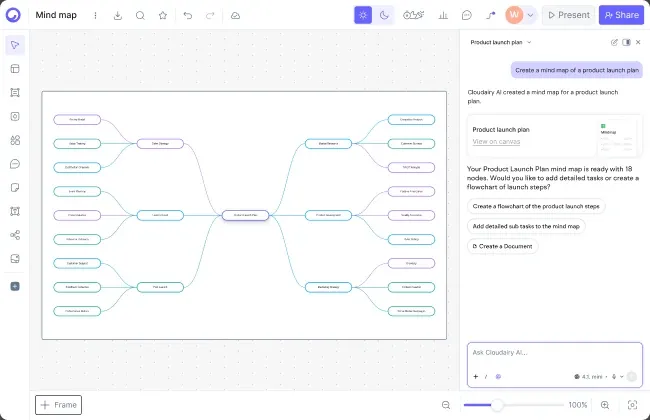Click the text frame tool in the sidebar
Image resolution: width=650 pixels, height=420 pixels.
point(15,211)
